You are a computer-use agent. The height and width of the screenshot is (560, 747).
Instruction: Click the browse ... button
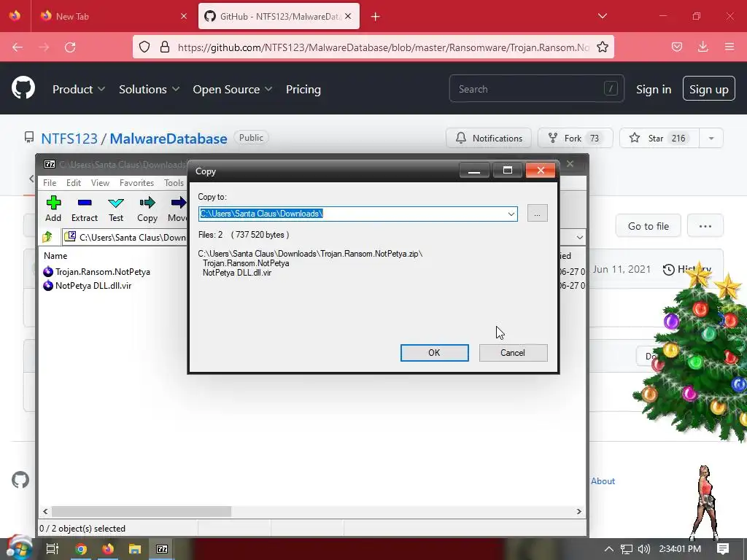538,214
